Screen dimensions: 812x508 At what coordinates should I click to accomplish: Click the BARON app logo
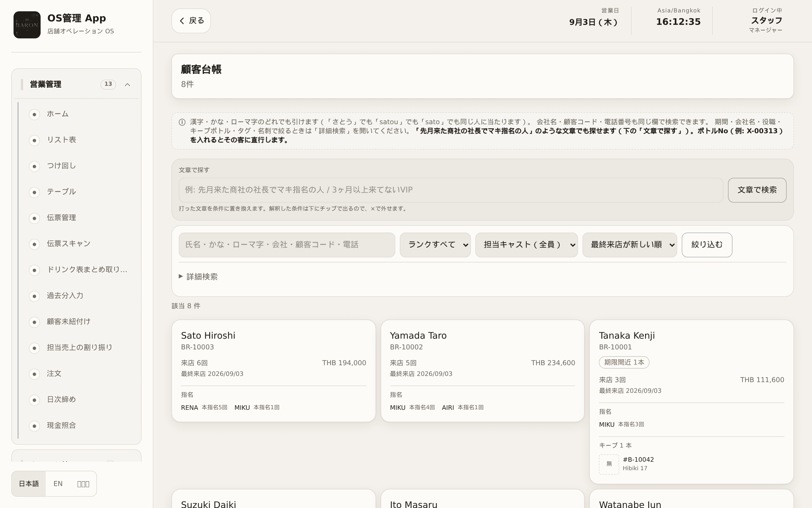27,25
